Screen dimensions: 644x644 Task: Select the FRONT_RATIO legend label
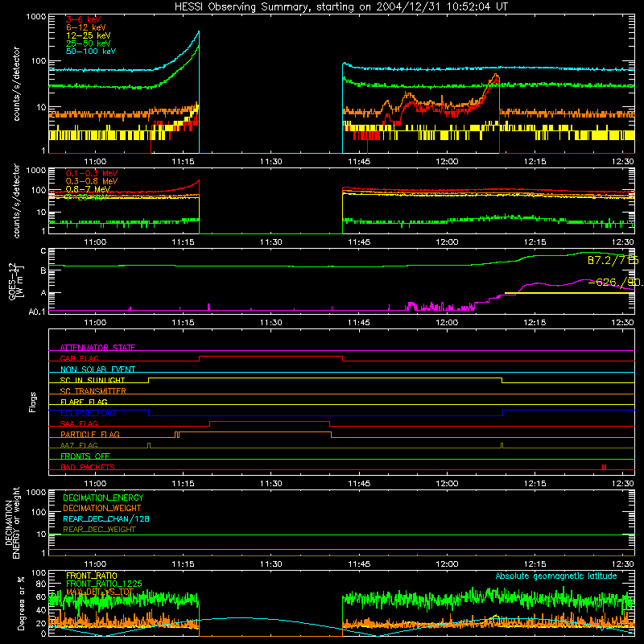point(92,576)
